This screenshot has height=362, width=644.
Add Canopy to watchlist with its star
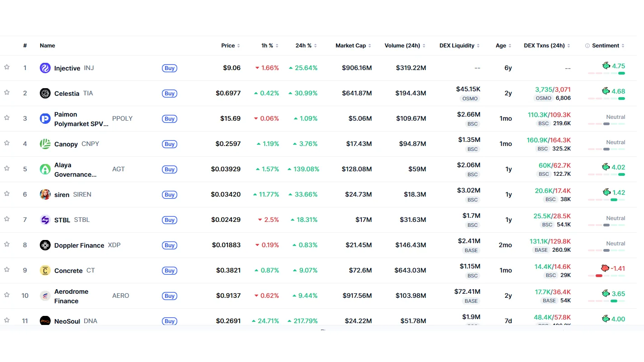7,143
